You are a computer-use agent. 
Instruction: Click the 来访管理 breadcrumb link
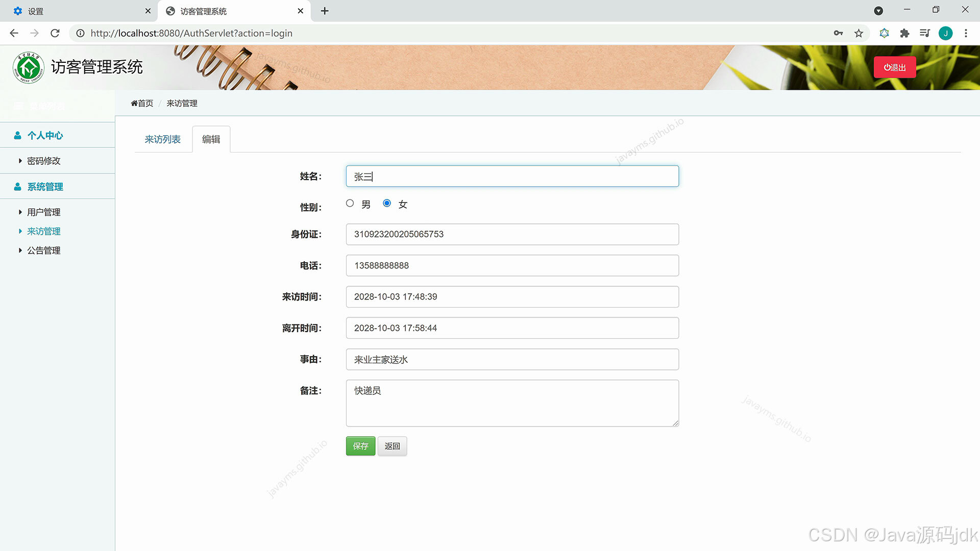click(x=182, y=103)
